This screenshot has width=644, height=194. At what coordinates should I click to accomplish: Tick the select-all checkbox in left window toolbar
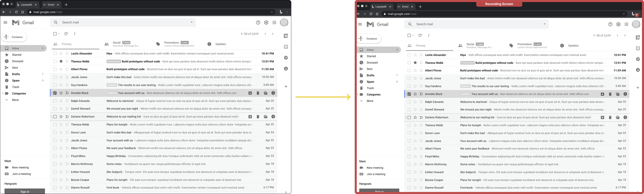55,34
